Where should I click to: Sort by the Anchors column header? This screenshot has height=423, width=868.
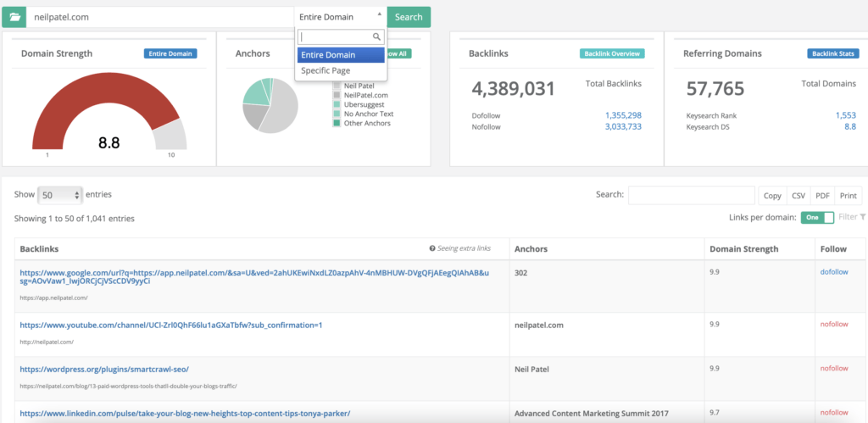pos(607,249)
